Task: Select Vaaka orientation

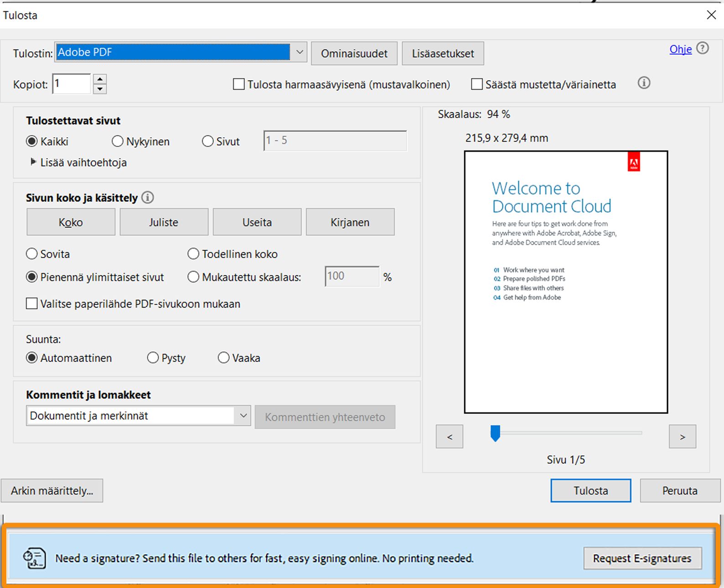Action: coord(223,358)
